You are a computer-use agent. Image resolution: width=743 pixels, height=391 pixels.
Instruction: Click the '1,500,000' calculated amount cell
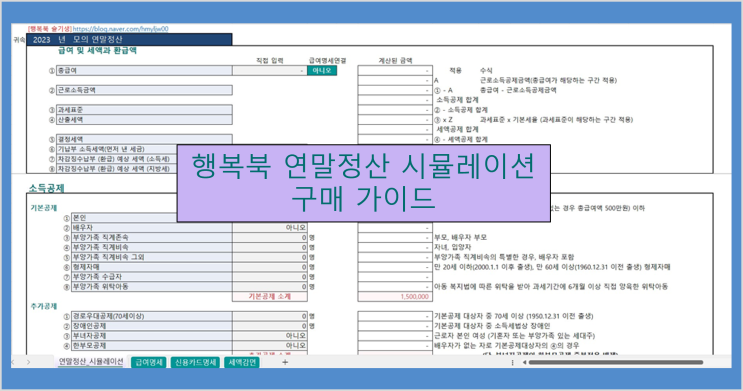pyautogui.click(x=395, y=297)
